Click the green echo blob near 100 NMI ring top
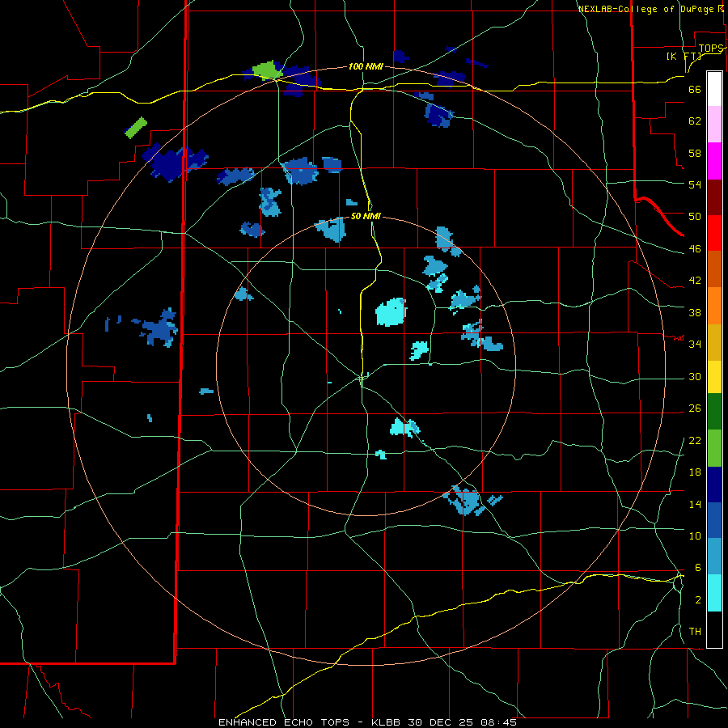Screen dimensions: 728x728 coord(268,70)
